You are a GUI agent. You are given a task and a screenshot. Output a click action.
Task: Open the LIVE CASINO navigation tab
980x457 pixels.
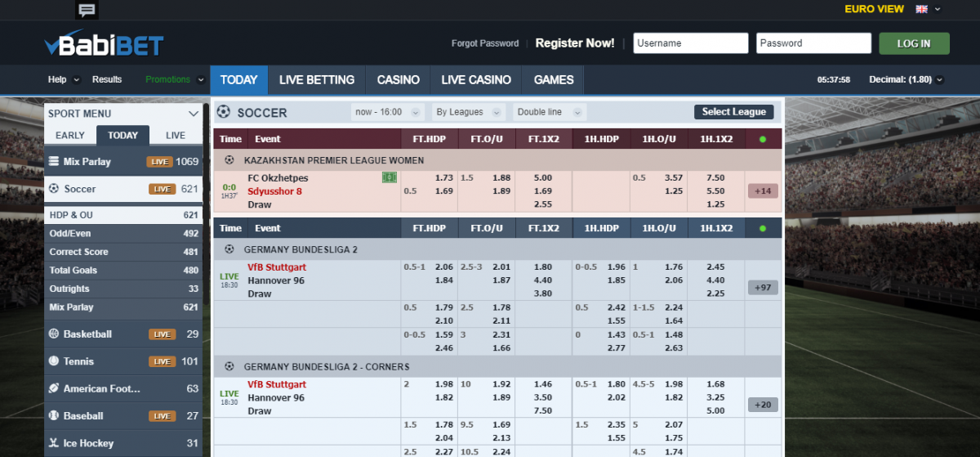pyautogui.click(x=476, y=80)
